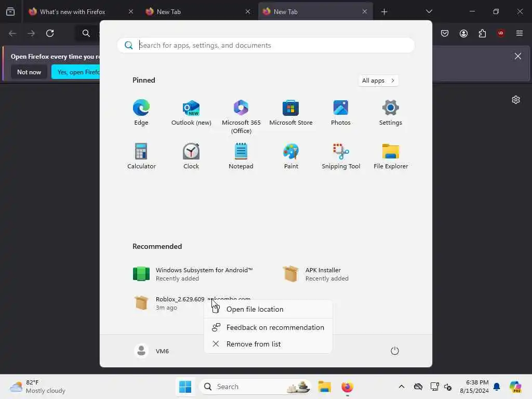
Task: Launch the Photos app
Action: (341, 113)
